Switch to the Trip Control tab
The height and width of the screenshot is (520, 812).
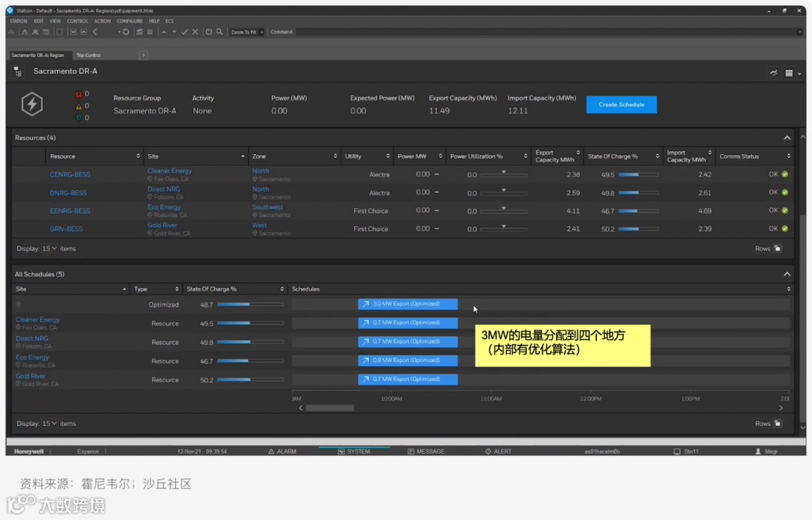coord(88,56)
